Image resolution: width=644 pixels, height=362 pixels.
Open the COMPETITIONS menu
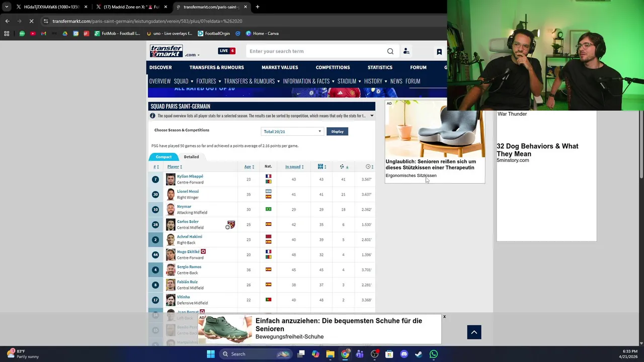pos(333,67)
